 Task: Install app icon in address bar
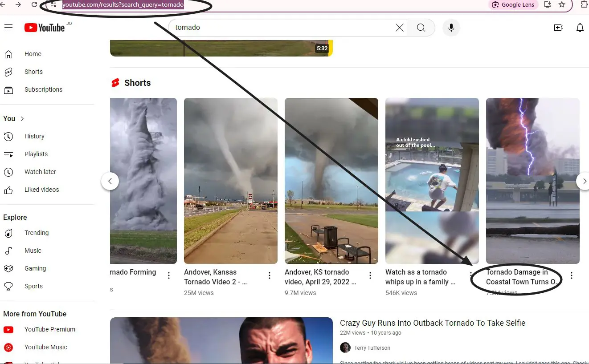pyautogui.click(x=548, y=4)
